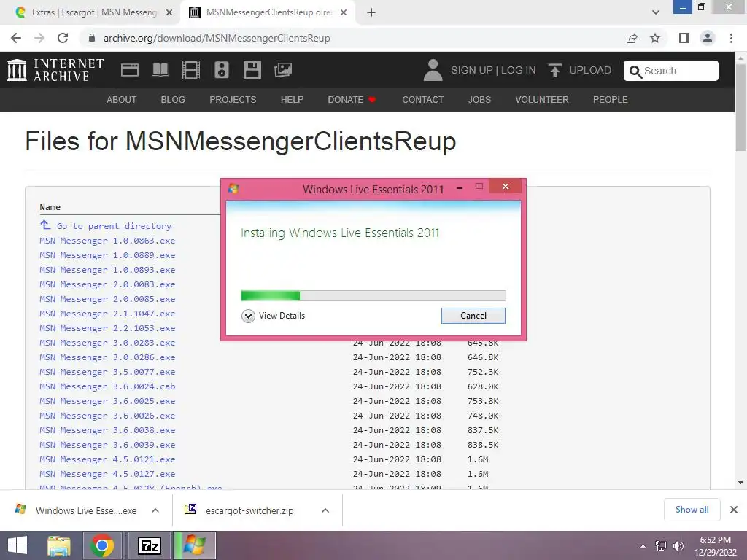Open the tab search dropdown arrow
The width and height of the screenshot is (747, 560).
click(656, 12)
